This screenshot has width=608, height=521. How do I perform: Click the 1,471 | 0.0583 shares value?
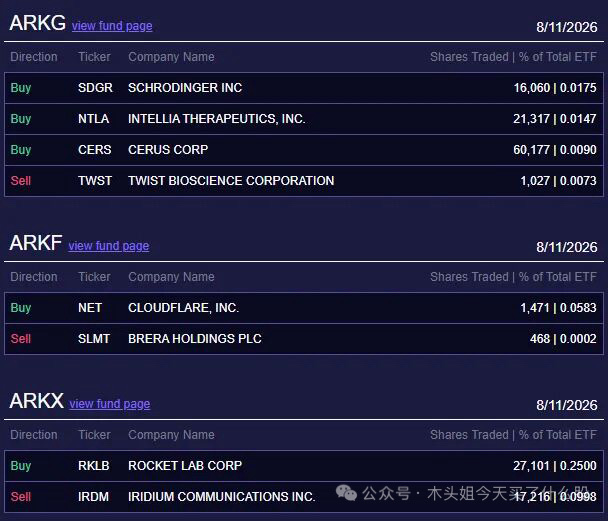pyautogui.click(x=558, y=308)
